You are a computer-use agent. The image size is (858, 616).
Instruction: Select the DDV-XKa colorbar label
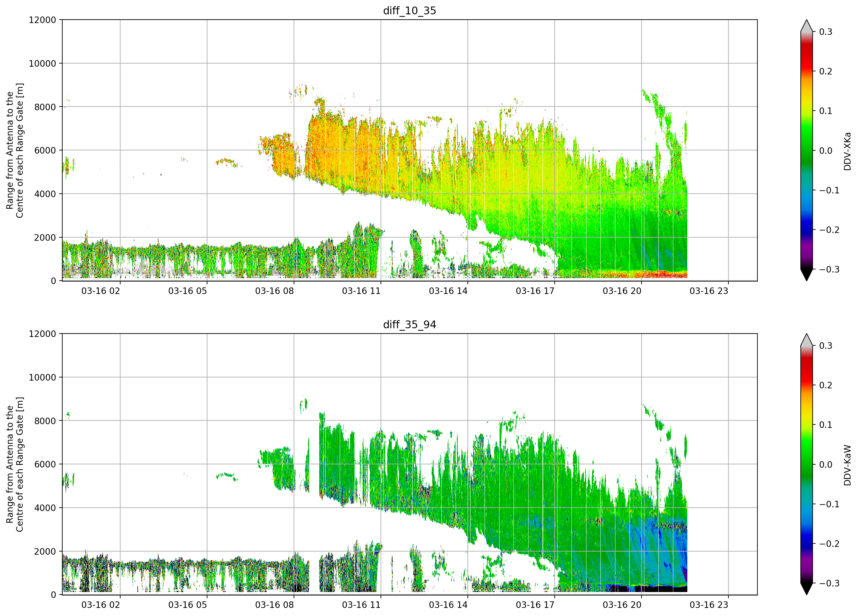(847, 151)
